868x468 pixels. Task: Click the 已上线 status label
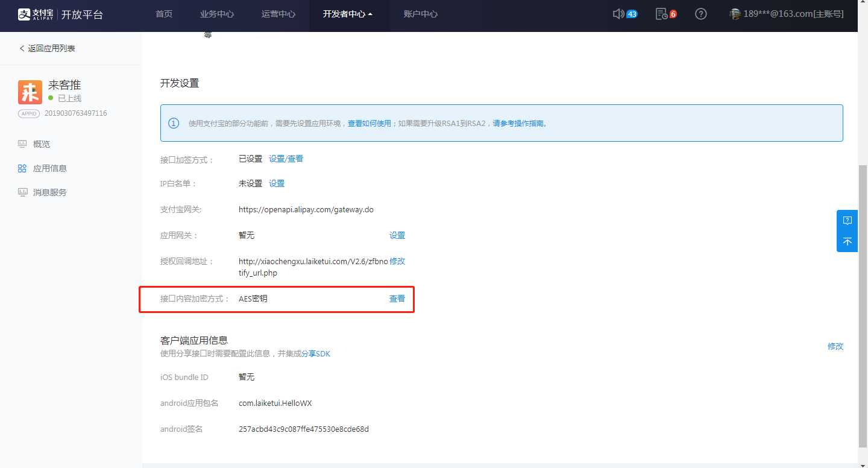tap(69, 98)
